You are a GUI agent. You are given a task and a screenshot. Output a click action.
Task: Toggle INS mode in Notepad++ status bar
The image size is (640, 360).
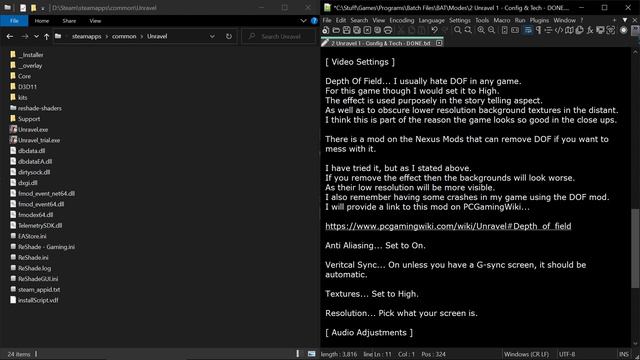pos(623,354)
